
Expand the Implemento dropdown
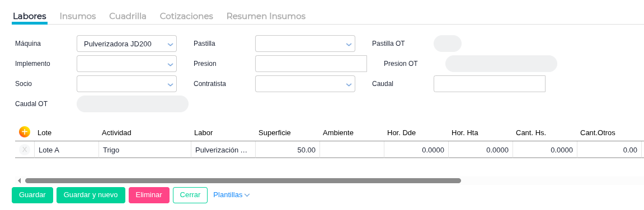126,64
